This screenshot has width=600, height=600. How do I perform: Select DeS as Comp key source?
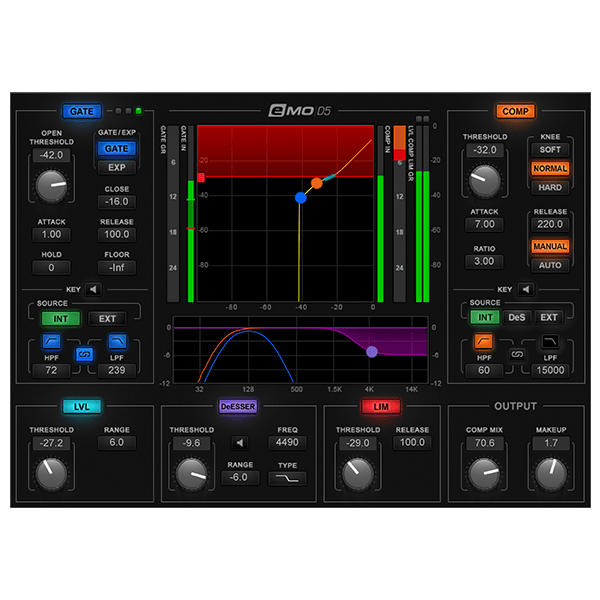(x=517, y=317)
